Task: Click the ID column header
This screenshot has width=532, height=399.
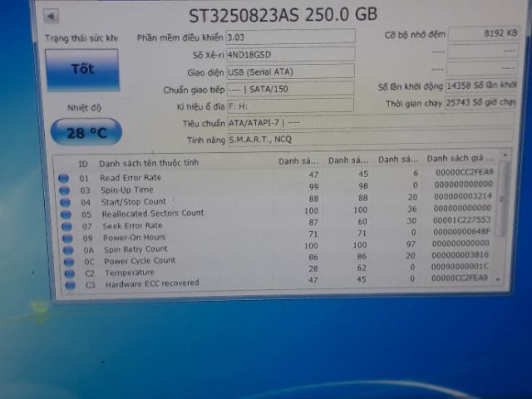Action: [x=83, y=165]
